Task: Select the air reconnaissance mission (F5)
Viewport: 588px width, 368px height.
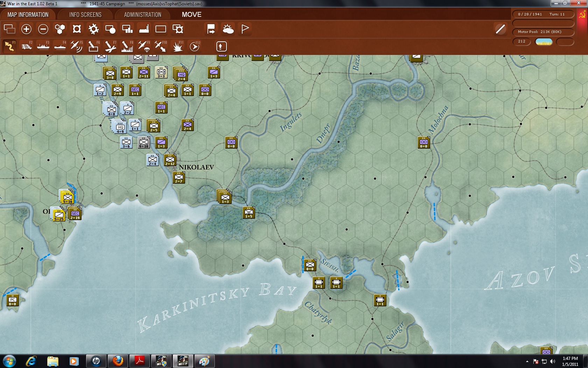Action: 77,46
